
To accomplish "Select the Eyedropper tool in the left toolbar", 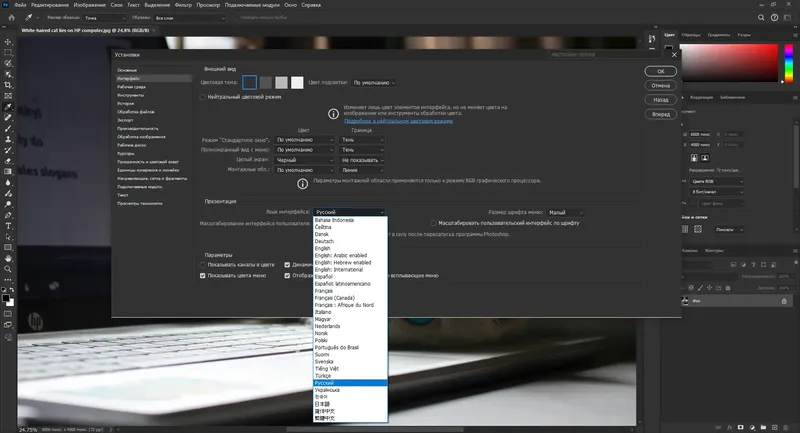I will pos(8,107).
